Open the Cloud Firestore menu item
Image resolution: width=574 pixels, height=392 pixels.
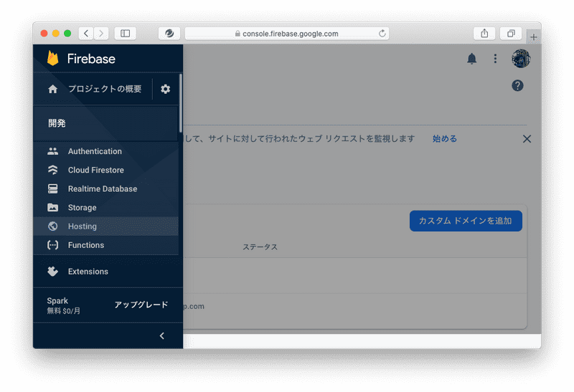(105, 170)
